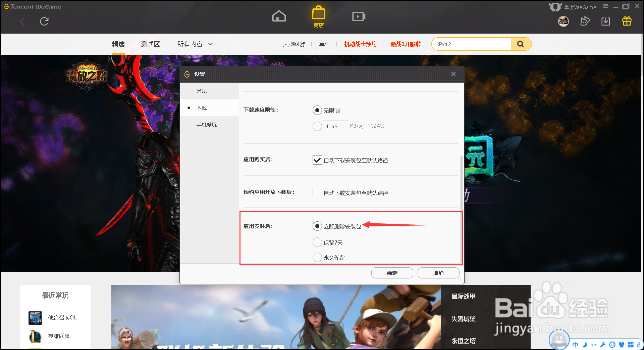Click the WeGame logo in the settings title bar
Screen dimensions: 644x350
(x=187, y=74)
